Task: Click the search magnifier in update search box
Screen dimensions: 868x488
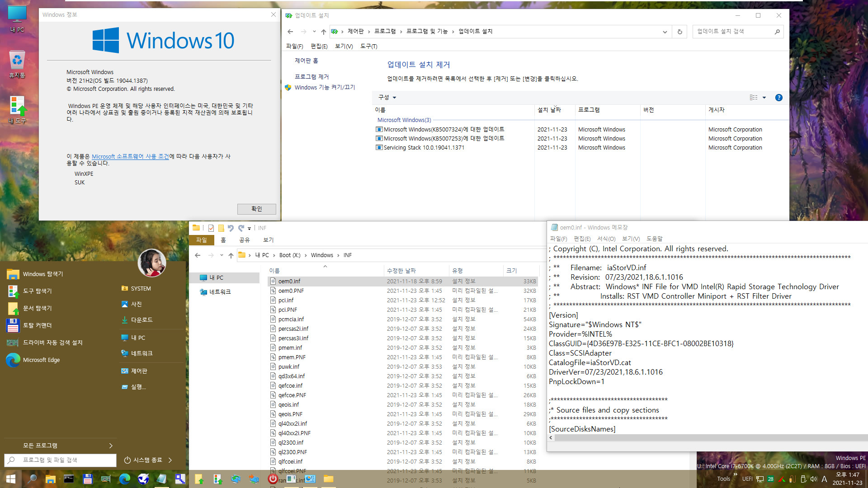Action: click(x=777, y=32)
